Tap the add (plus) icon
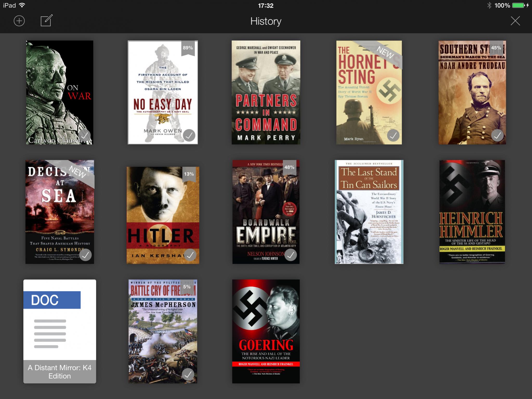Image resolution: width=532 pixels, height=399 pixels. (19, 21)
